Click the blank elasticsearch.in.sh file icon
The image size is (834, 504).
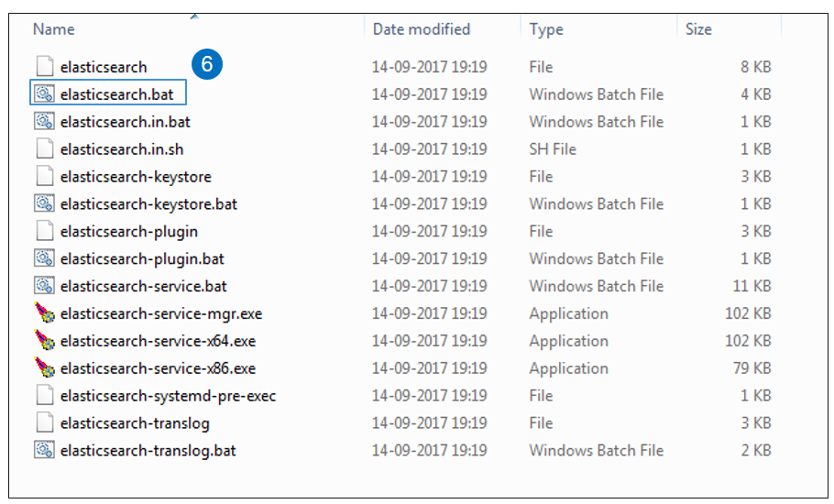pos(44,148)
